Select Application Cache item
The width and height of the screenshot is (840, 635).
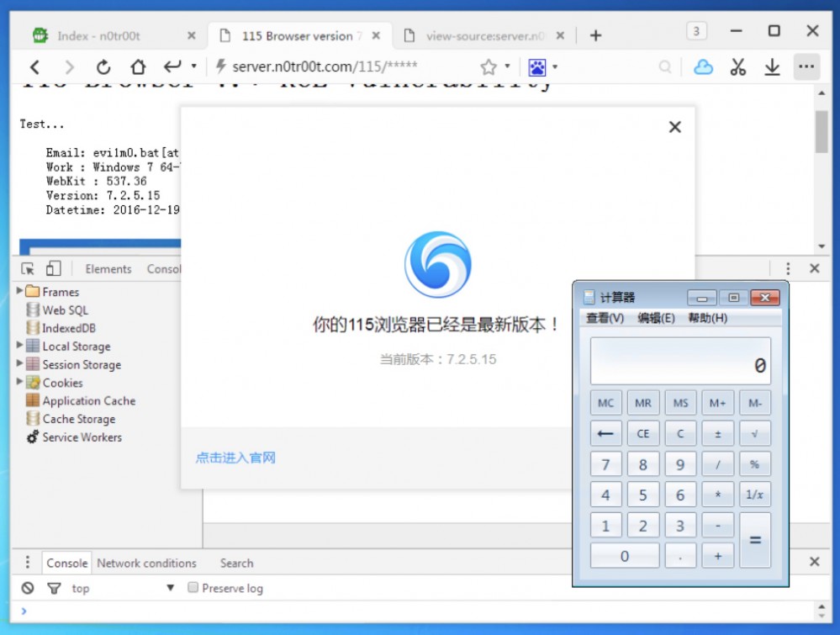[x=89, y=401]
